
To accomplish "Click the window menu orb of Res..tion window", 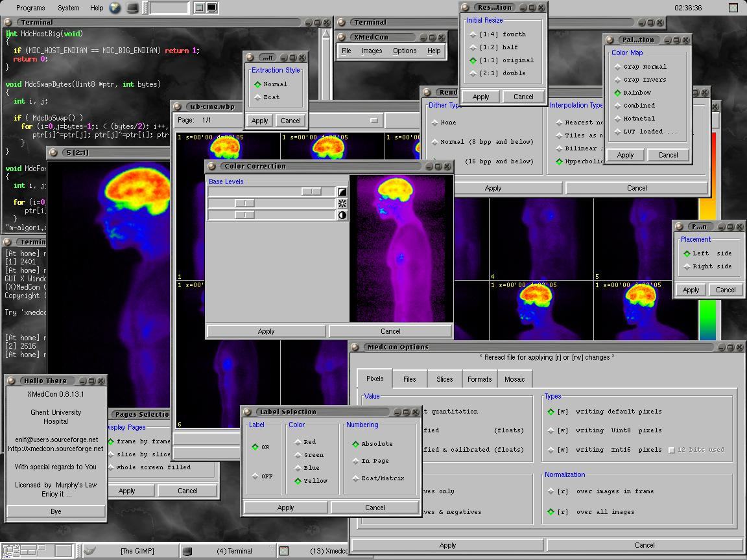I will pyautogui.click(x=466, y=7).
